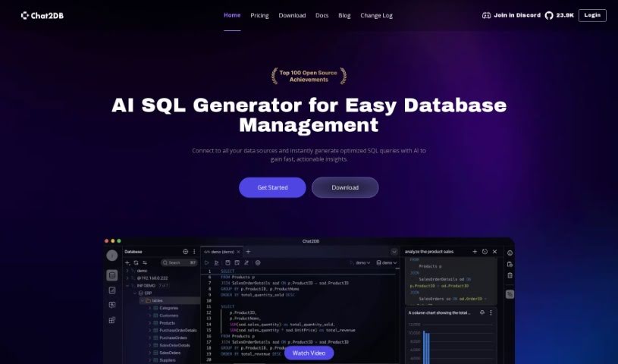Select the Customers table in the tree
This screenshot has width=618, height=364.
point(168,315)
